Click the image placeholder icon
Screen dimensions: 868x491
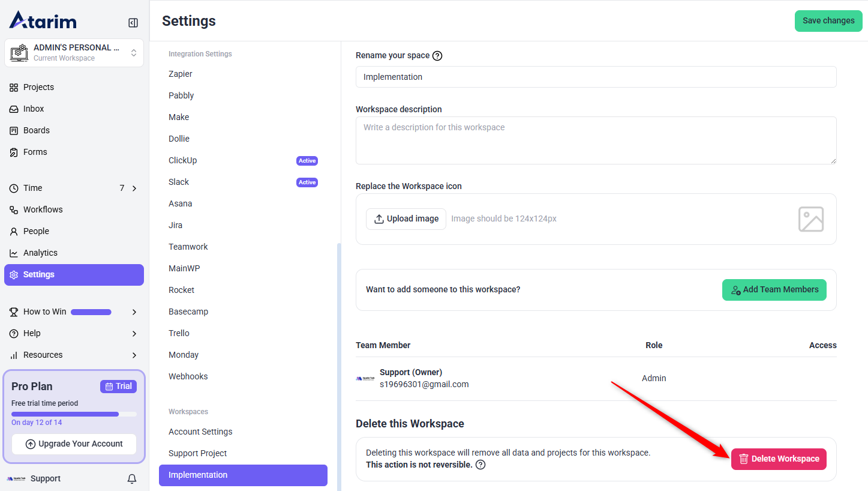pos(811,219)
